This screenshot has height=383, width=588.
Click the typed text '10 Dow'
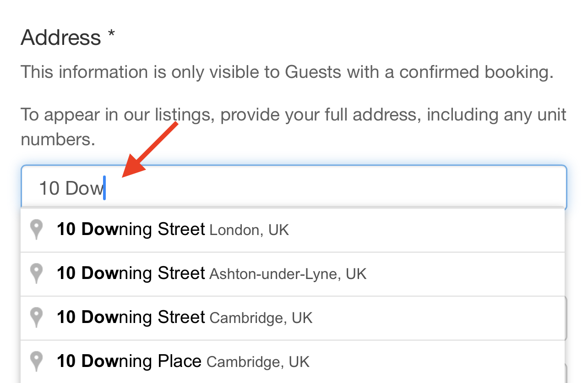[x=71, y=188]
